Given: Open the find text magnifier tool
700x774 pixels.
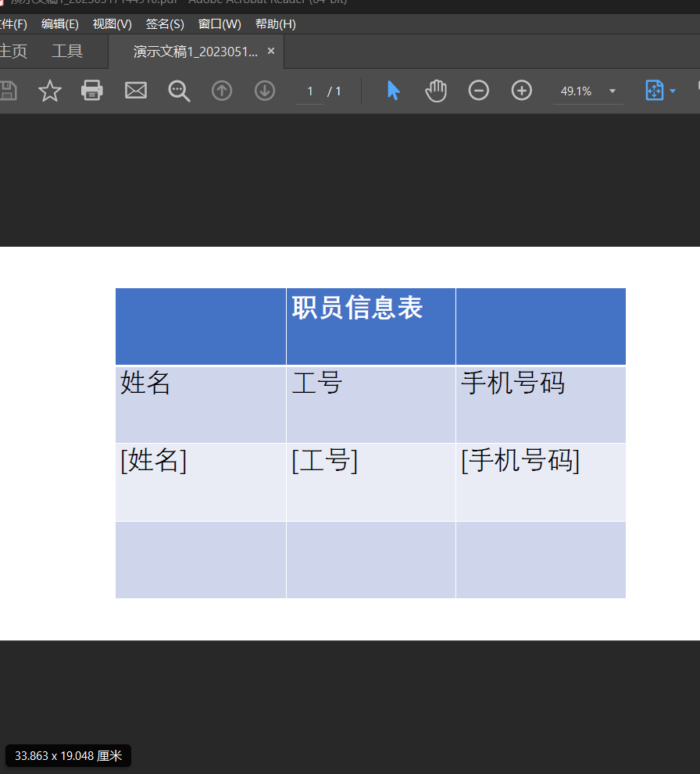Looking at the screenshot, I should coord(180,91).
